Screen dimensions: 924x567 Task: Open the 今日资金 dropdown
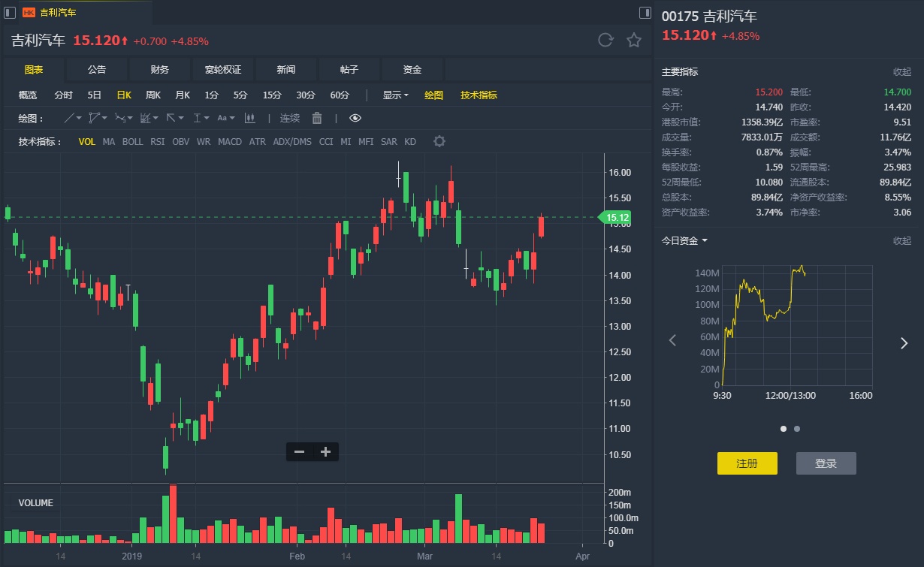pos(684,240)
